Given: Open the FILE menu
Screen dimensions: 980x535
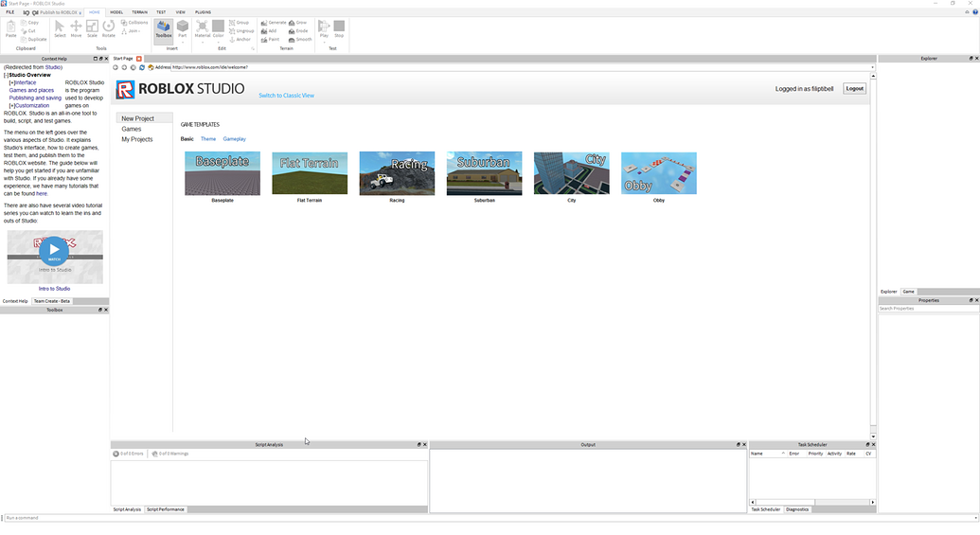Looking at the screenshot, I should coord(10,12).
